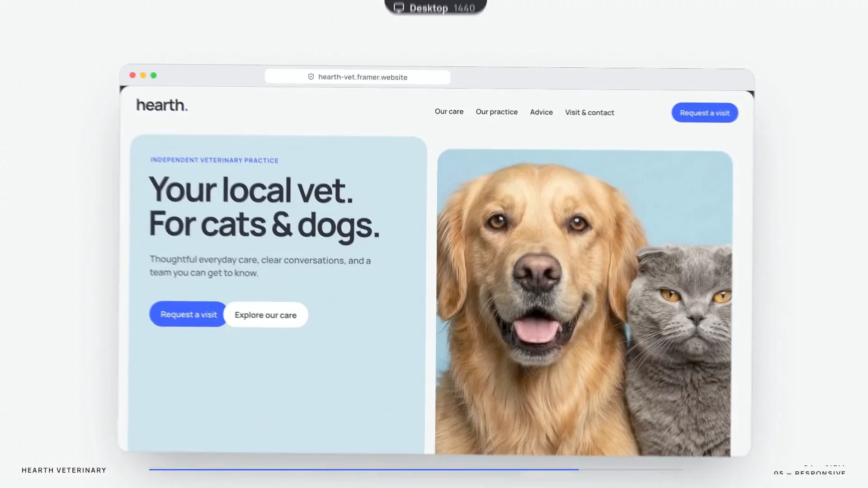The height and width of the screenshot is (488, 868).
Task: Open Visit & contact nav item
Action: click(x=590, y=113)
